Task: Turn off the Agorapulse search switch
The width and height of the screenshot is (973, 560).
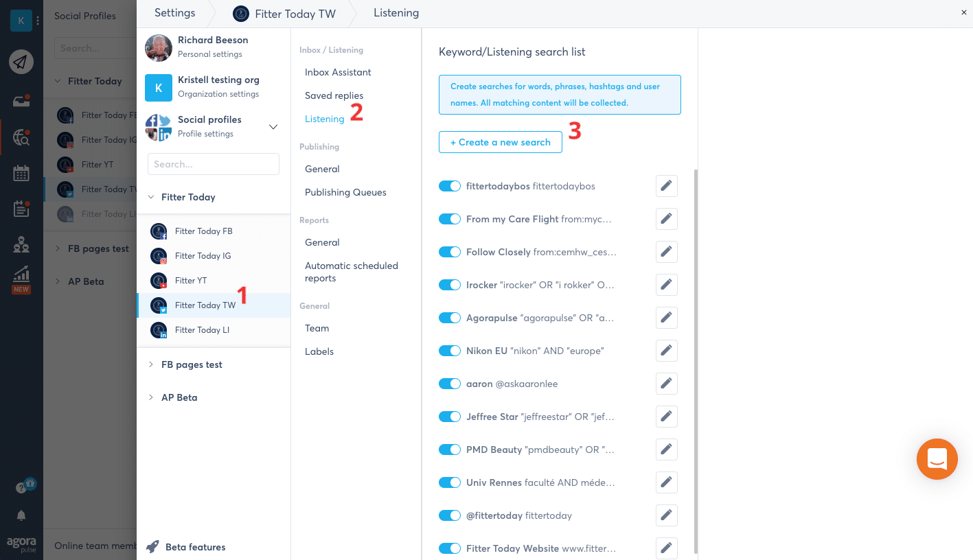Action: (x=450, y=318)
